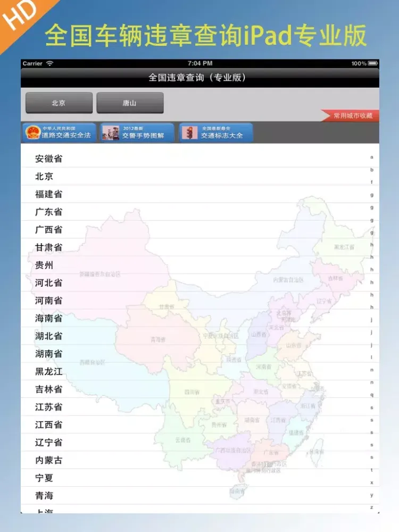The width and height of the screenshot is (399, 532).
Task: Jump to index letter t
Action: click(372, 470)
